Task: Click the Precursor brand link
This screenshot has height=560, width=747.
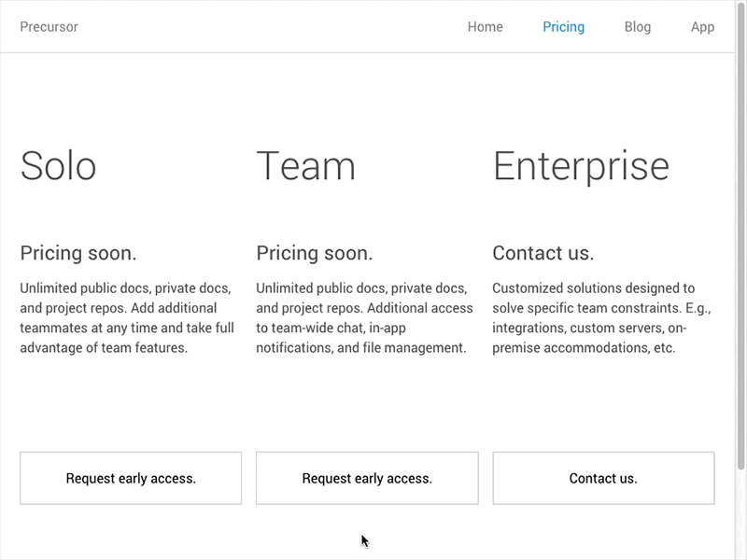Action: (x=49, y=27)
